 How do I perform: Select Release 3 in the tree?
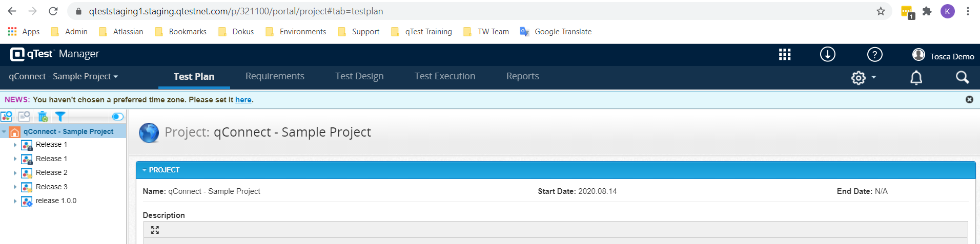51,187
